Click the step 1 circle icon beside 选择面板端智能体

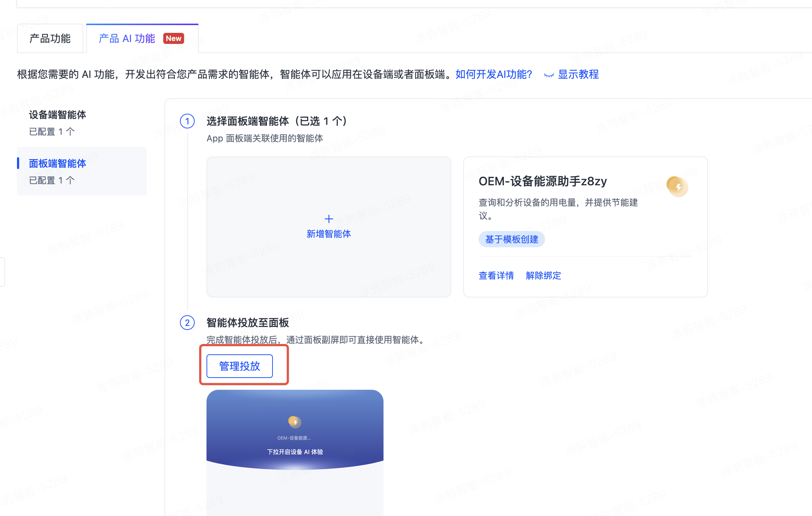(x=188, y=121)
